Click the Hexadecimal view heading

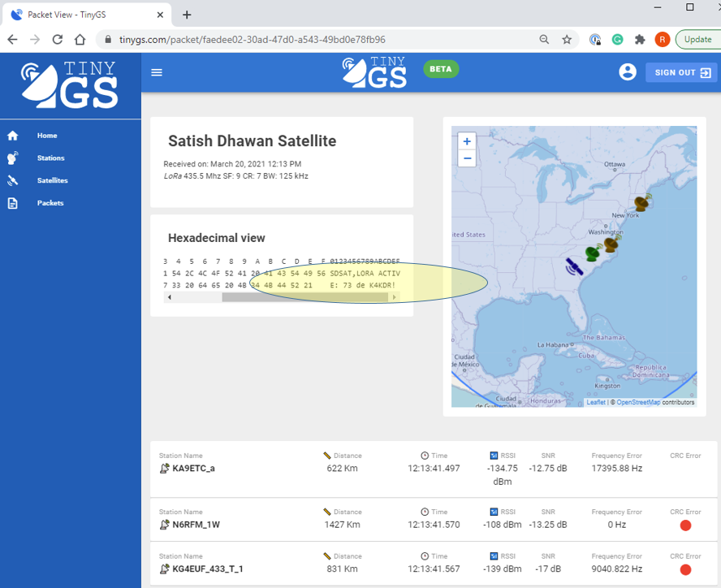click(x=217, y=238)
